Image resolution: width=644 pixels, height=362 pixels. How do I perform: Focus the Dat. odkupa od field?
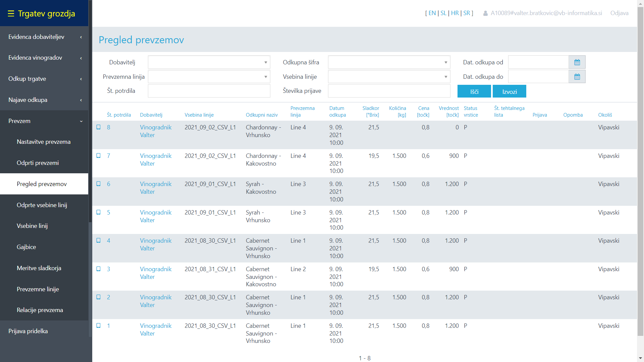[x=538, y=62]
